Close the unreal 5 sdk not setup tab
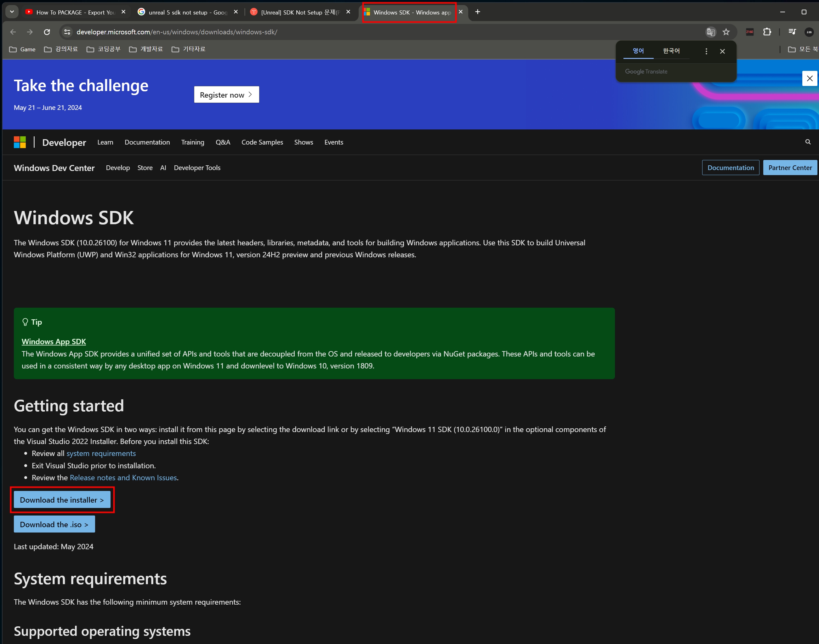819x644 pixels. coord(236,12)
